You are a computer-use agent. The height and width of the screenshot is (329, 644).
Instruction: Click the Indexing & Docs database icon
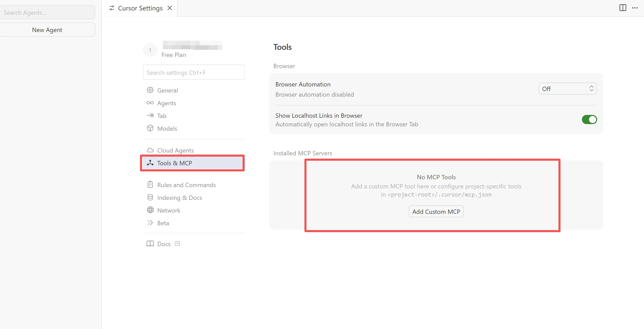150,197
